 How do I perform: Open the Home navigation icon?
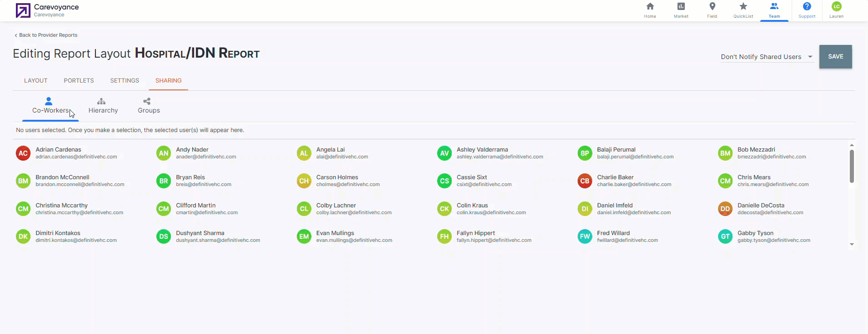coord(650,6)
